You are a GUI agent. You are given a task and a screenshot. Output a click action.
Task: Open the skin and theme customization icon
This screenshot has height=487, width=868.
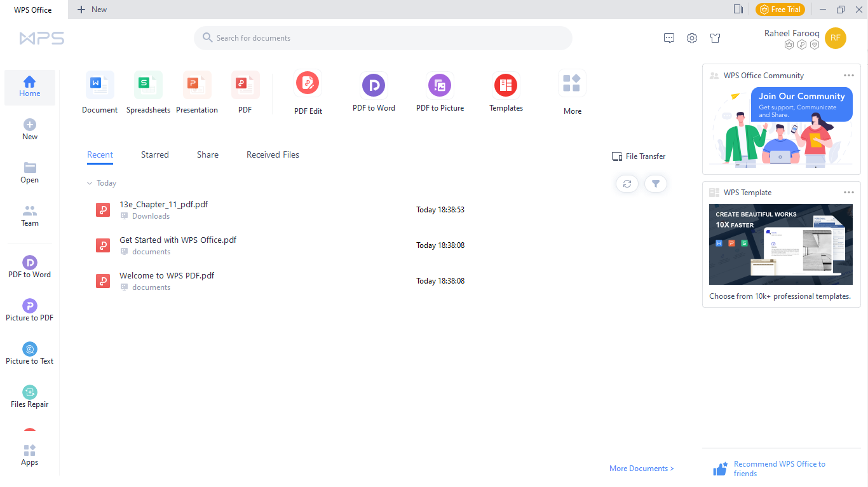point(715,38)
